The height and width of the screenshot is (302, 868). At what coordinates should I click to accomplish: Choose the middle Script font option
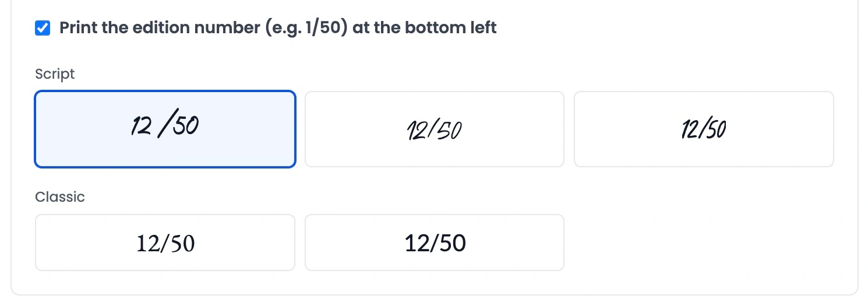(x=435, y=129)
